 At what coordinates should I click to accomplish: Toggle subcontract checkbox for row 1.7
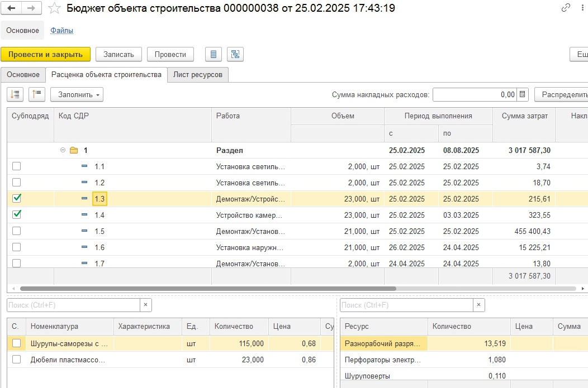click(x=17, y=263)
